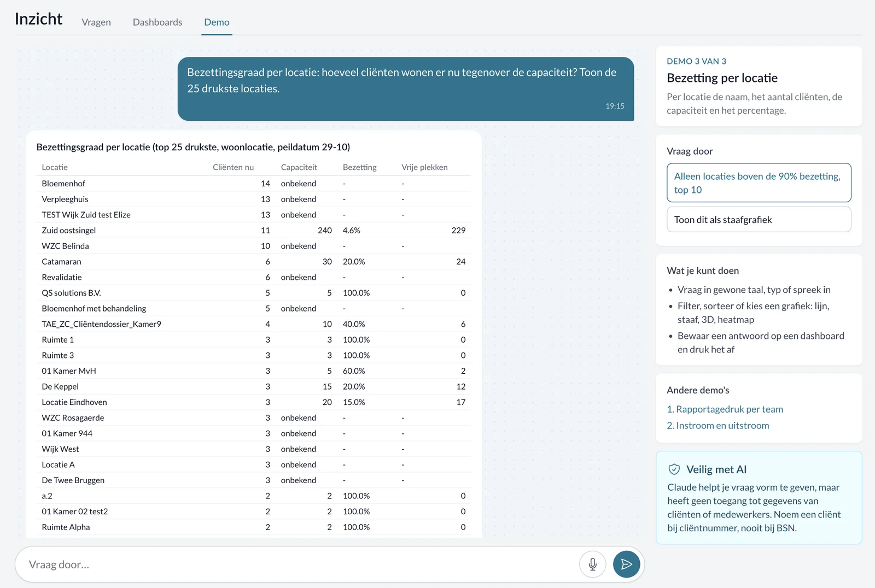Select the Verpleeghuis row name
875x588 pixels.
point(65,199)
